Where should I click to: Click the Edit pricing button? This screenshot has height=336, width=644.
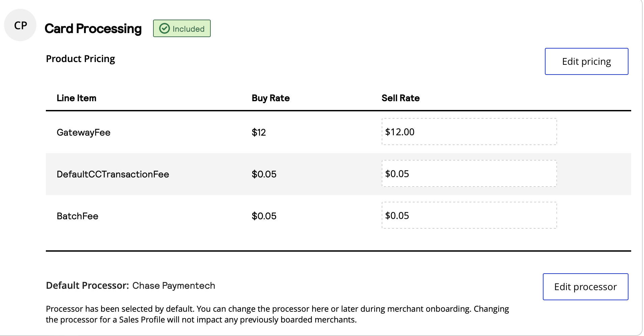586,61
